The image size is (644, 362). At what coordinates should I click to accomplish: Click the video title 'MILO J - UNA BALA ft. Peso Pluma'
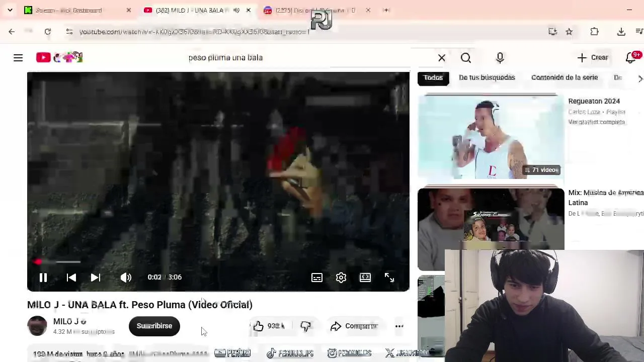140,305
